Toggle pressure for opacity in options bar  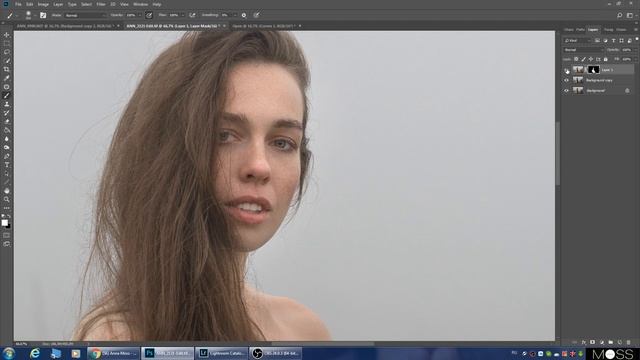click(149, 15)
